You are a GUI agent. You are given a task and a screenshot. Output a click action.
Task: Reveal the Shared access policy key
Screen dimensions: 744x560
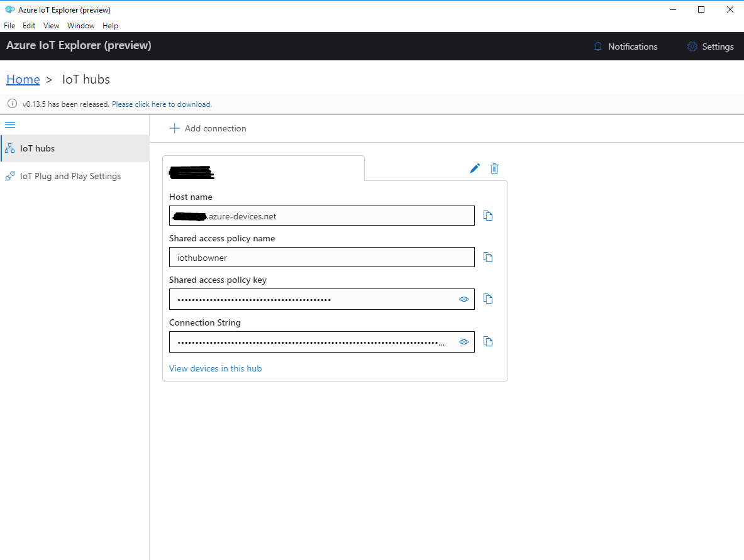coord(464,299)
